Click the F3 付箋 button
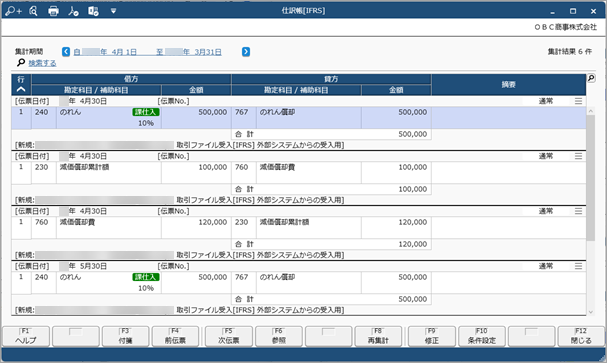The width and height of the screenshot is (607, 363). pyautogui.click(x=125, y=336)
